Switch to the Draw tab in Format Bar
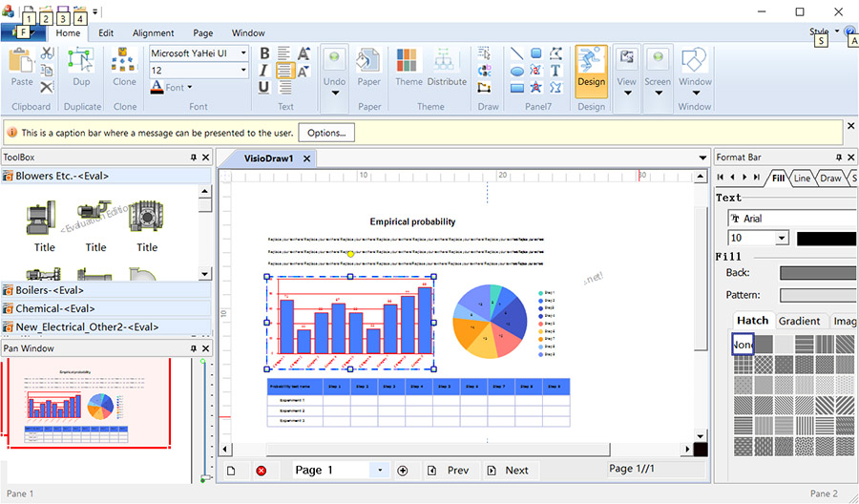 pos(830,178)
